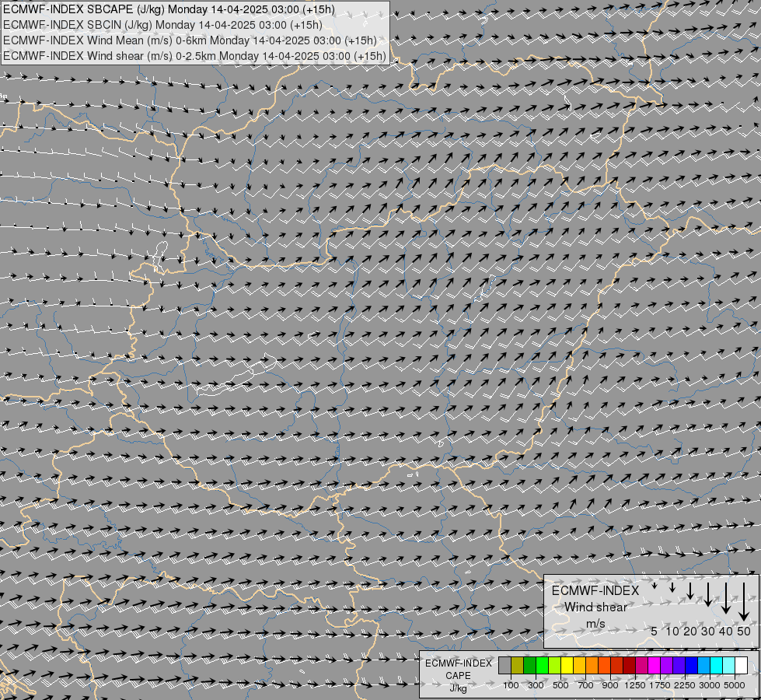Click the 'm/s' unit label

(x=595, y=624)
